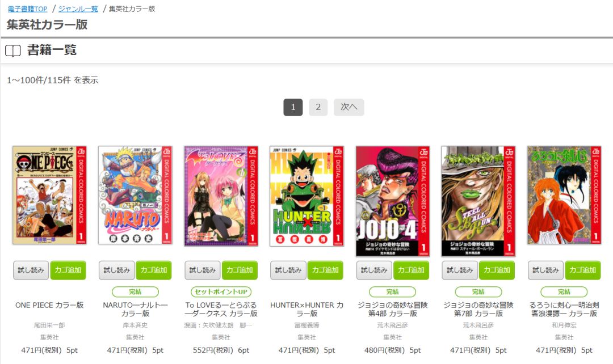
Task: Open the HUNTER×HUNTER cover thumbnail
Action: (x=307, y=196)
